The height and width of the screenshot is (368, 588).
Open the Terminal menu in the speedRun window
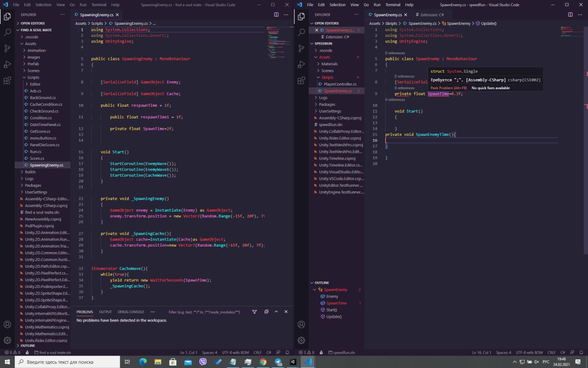click(393, 5)
